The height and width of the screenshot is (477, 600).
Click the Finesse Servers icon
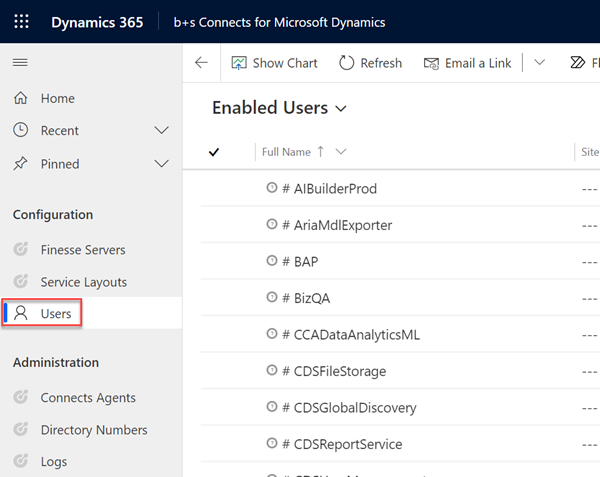coord(20,249)
